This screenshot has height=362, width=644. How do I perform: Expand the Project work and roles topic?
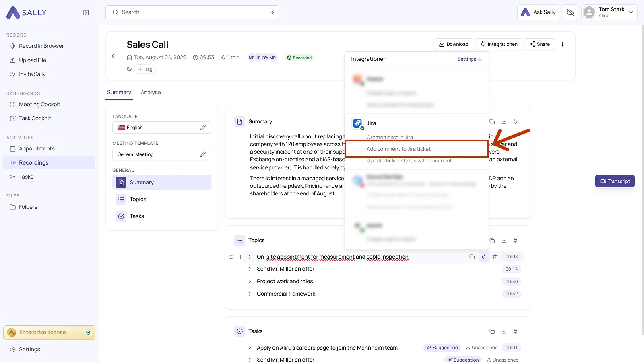click(250, 282)
